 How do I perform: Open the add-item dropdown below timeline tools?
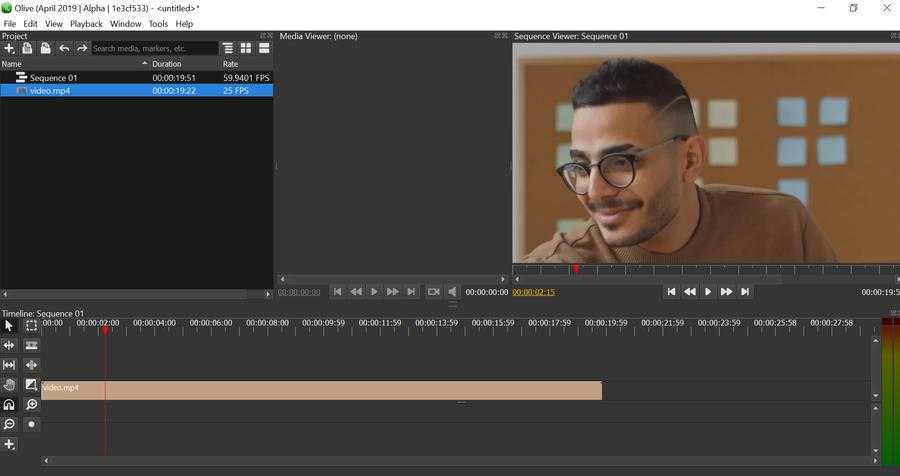click(9, 444)
